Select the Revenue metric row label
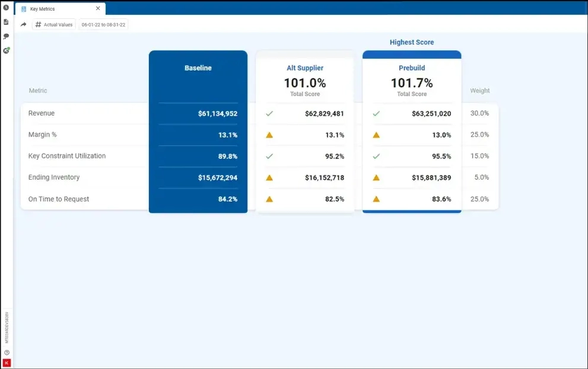Viewport: 588px width, 369px height. point(42,113)
